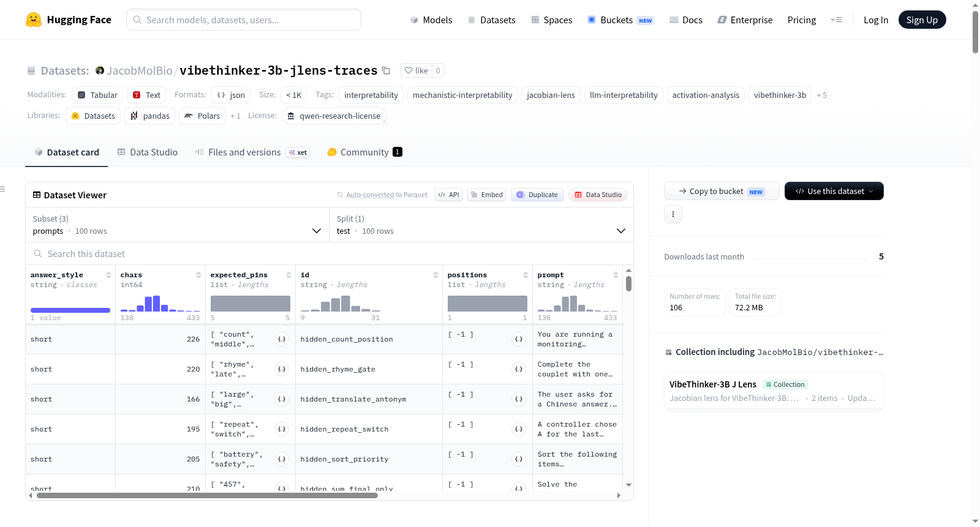This screenshot has width=980, height=527.
Task: Expand positions JSON in hidden_translate_antonym row
Action: tap(519, 399)
